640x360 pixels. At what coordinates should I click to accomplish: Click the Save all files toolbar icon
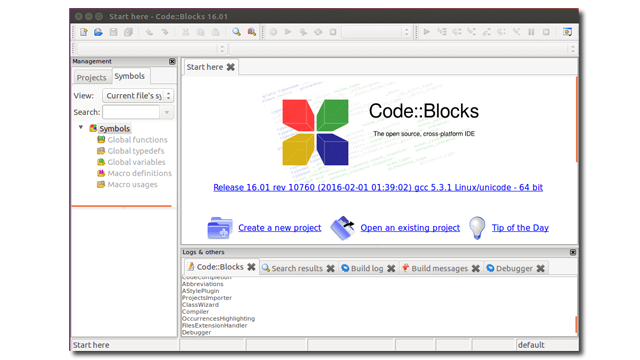pos(129,32)
